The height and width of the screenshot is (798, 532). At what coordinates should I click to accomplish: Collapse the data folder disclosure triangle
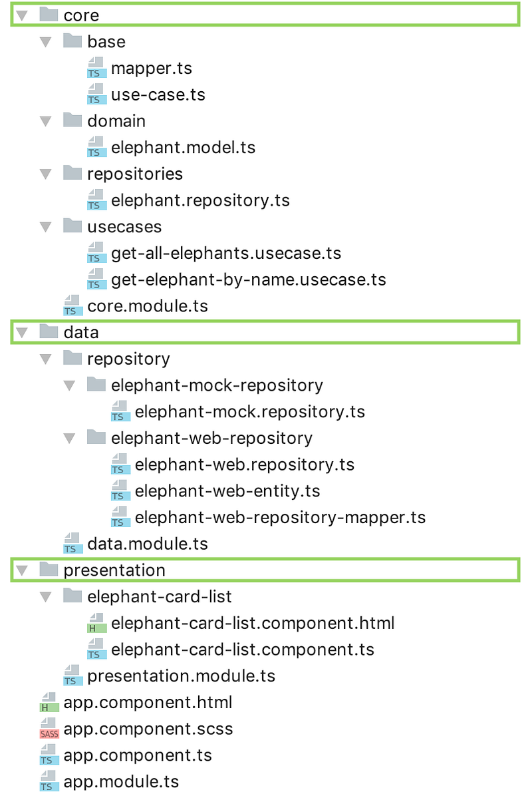click(x=22, y=333)
